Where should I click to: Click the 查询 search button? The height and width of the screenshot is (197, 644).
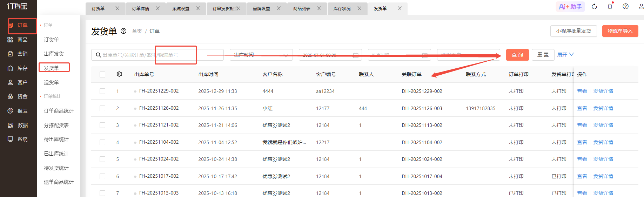[x=517, y=55]
